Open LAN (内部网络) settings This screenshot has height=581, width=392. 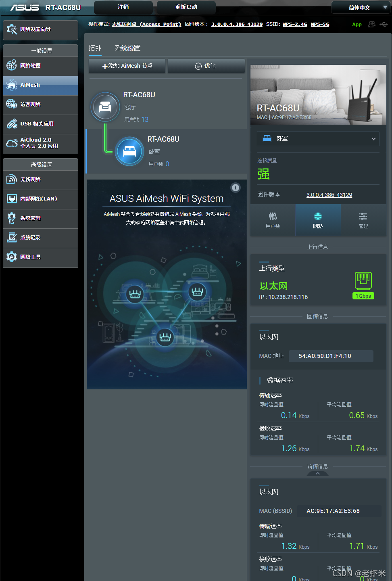40,199
